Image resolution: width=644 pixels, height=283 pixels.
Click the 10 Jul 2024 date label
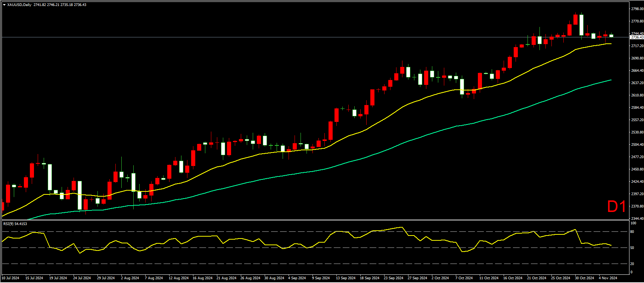tap(10, 278)
